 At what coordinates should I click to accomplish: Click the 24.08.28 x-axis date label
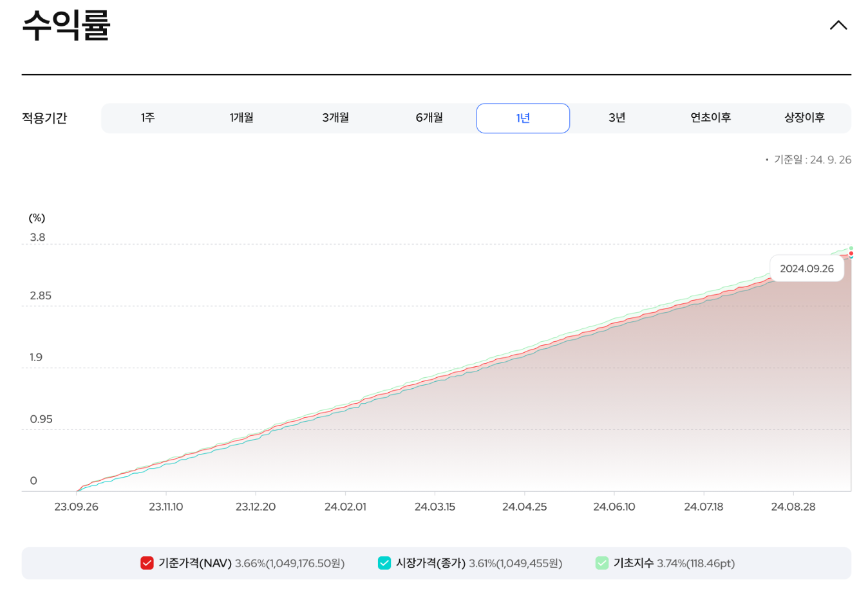793,507
